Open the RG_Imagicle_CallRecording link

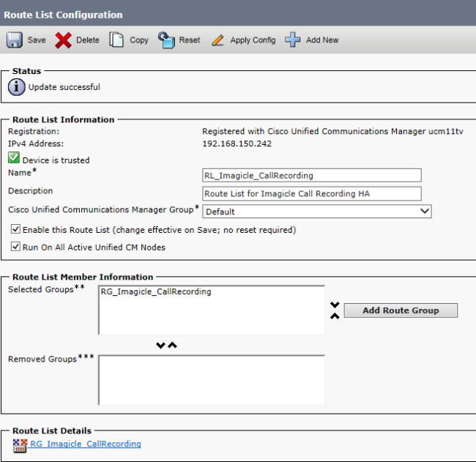[85, 444]
